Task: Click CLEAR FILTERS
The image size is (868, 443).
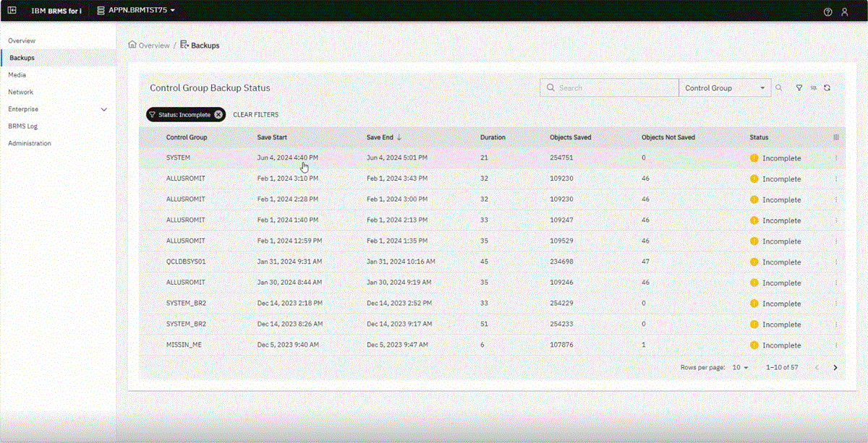Action: [x=255, y=114]
